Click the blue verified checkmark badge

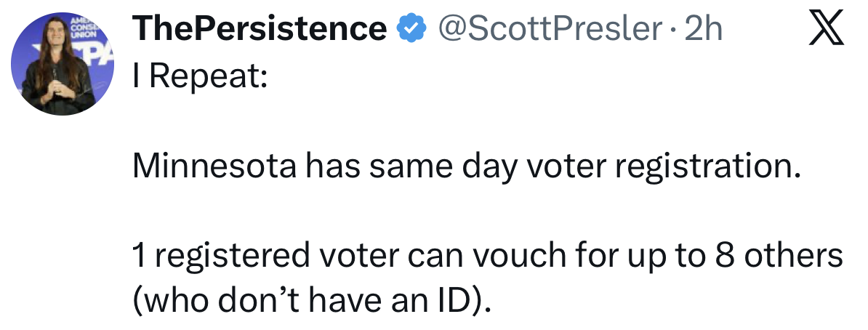click(409, 29)
